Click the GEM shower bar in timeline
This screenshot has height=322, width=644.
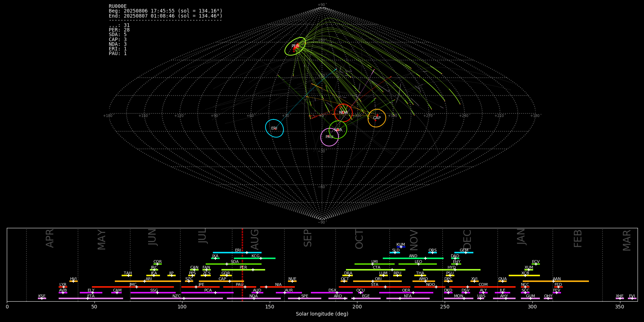464,253
